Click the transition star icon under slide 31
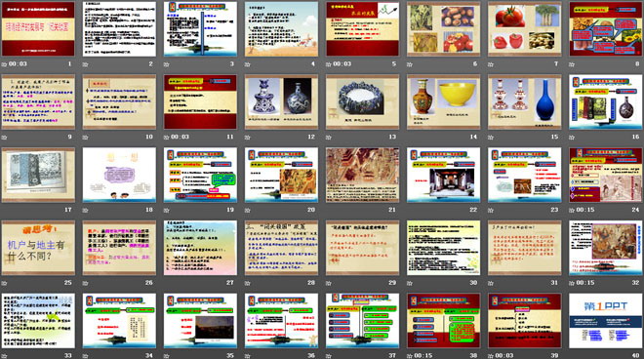Image resolution: width=644 pixels, height=359 pixels. point(491,283)
